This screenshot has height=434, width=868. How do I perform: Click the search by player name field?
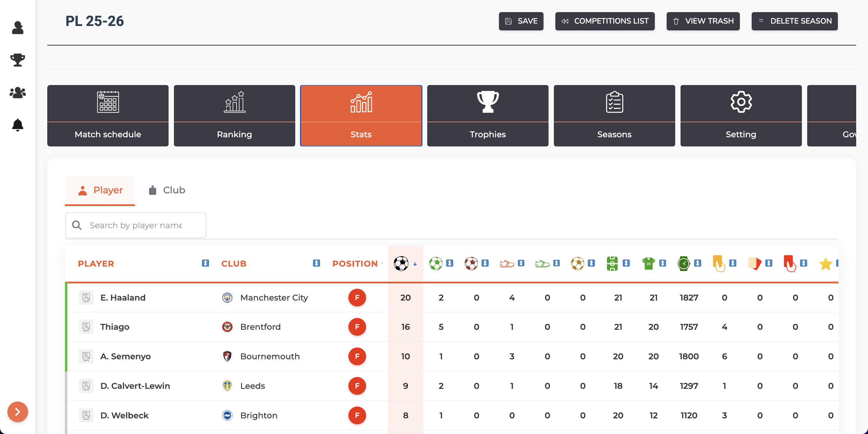(136, 225)
